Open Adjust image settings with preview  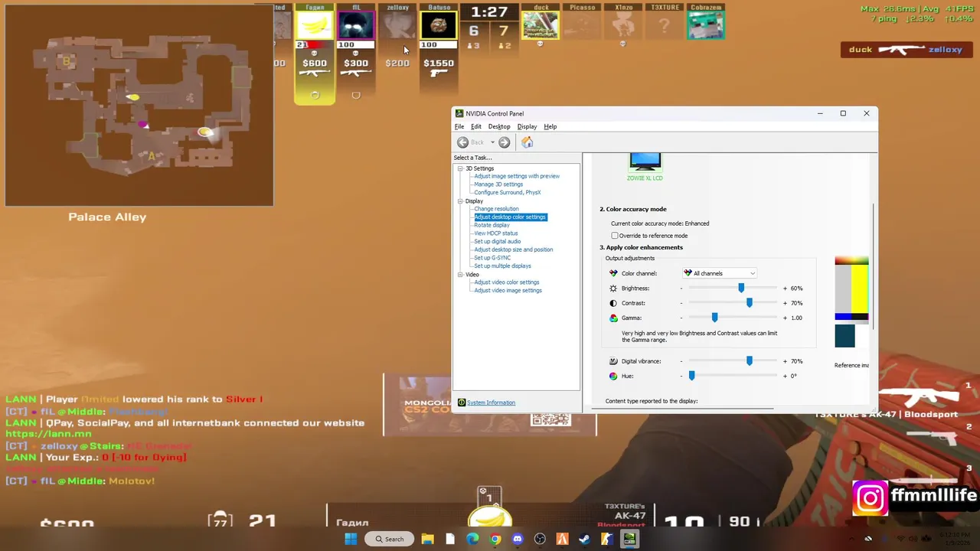click(517, 176)
